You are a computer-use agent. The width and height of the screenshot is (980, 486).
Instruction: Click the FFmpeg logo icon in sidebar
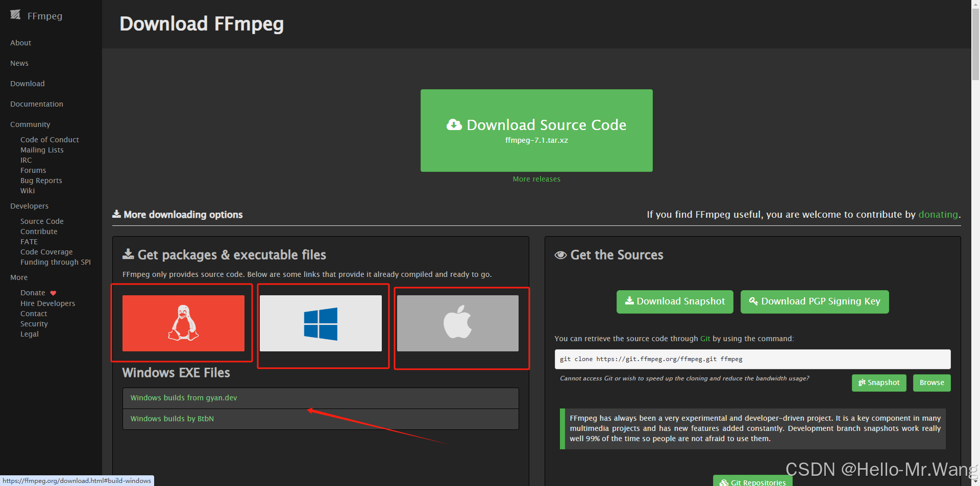coord(15,15)
